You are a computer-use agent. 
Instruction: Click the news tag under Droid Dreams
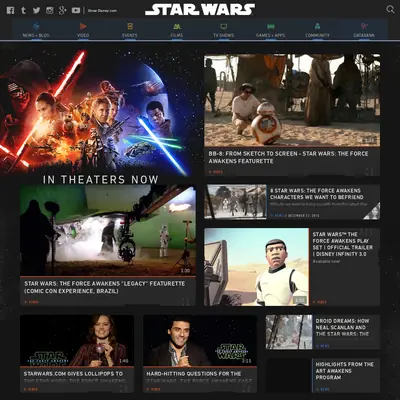pos(323,346)
